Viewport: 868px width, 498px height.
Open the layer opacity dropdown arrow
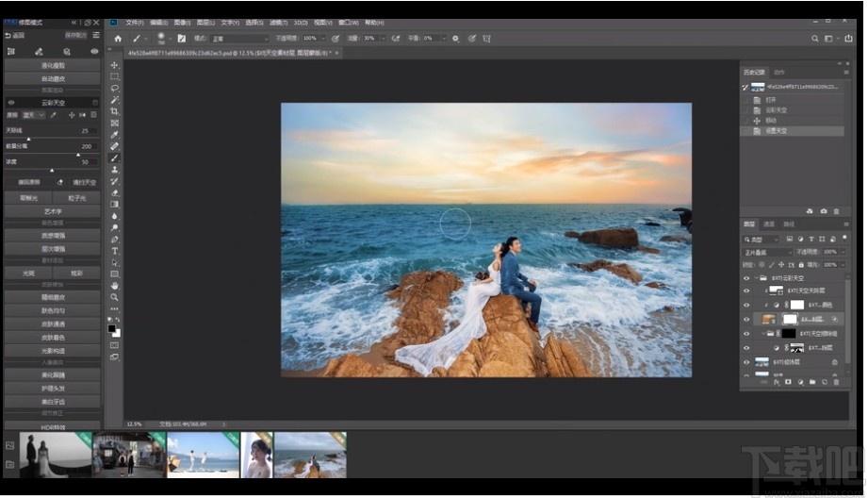pos(843,252)
